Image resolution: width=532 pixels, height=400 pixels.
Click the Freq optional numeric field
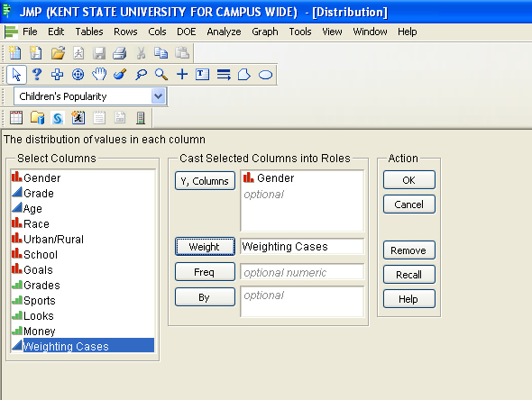(x=302, y=272)
